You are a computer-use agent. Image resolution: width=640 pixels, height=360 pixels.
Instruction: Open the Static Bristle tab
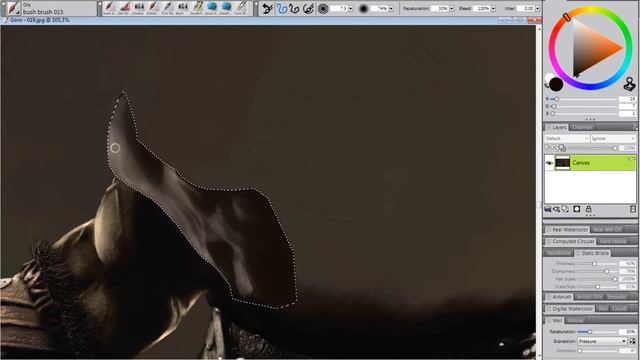pyautogui.click(x=593, y=253)
